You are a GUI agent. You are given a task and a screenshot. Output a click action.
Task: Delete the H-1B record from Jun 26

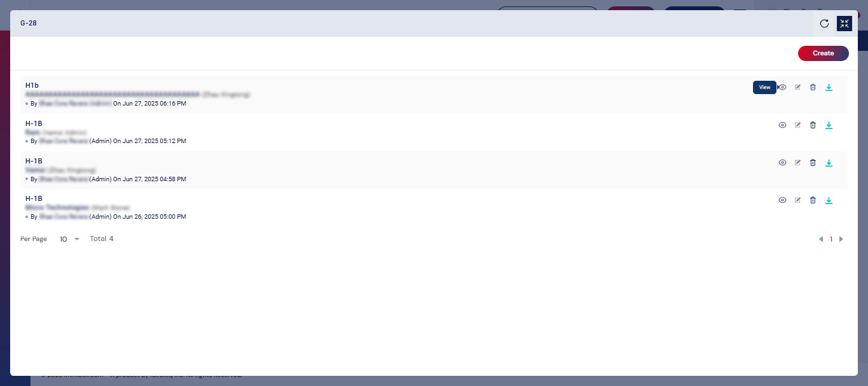813,200
